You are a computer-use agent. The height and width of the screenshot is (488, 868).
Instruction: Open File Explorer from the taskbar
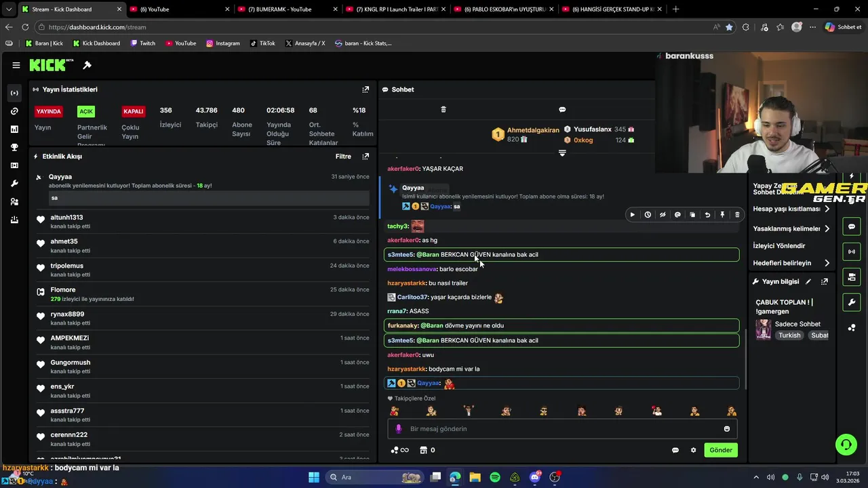coord(475,477)
